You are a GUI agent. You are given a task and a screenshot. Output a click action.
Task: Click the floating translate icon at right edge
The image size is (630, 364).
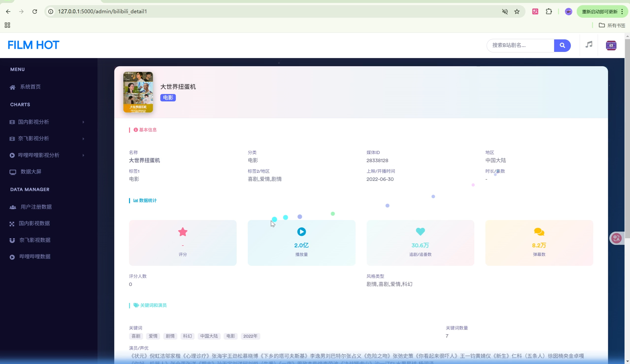pyautogui.click(x=616, y=238)
